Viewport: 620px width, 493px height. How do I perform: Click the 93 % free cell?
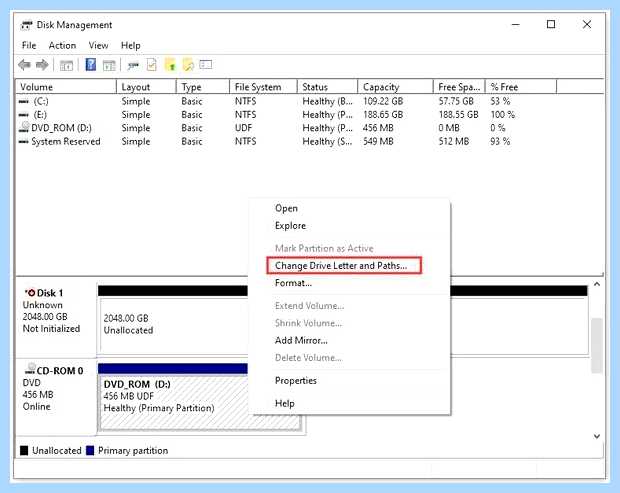tap(500, 142)
